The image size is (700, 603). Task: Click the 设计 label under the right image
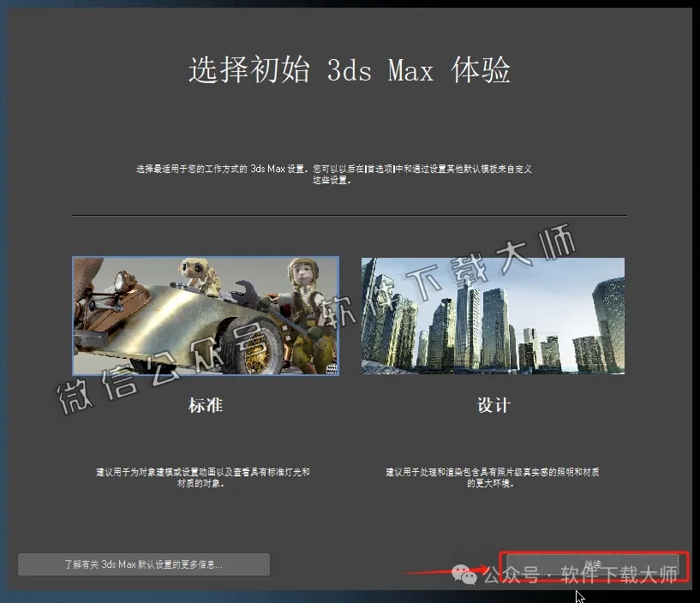[x=494, y=405]
